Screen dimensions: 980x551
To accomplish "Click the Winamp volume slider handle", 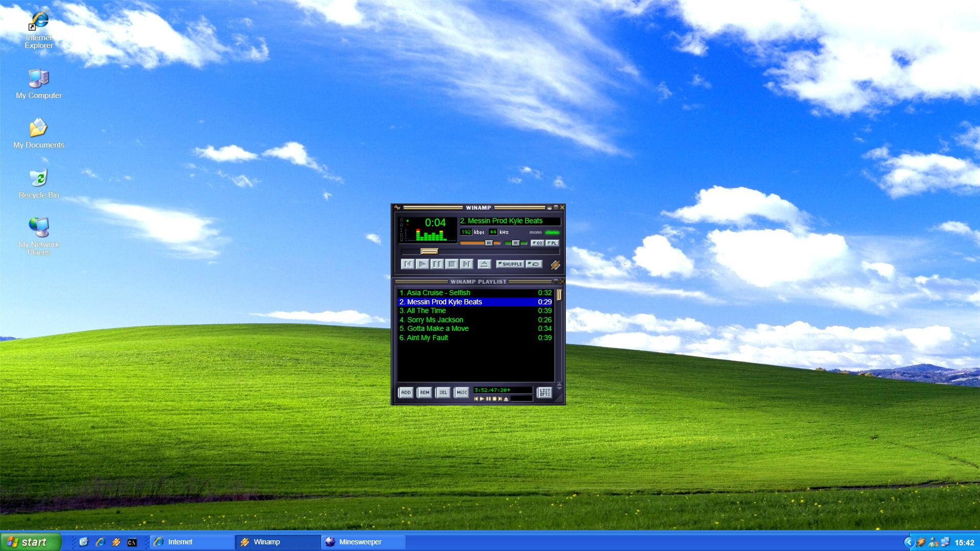I will (x=489, y=243).
